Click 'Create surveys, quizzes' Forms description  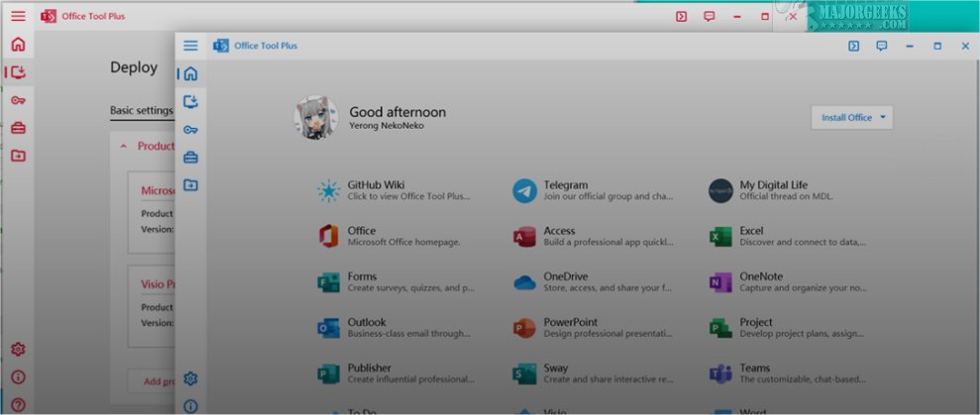click(x=411, y=288)
